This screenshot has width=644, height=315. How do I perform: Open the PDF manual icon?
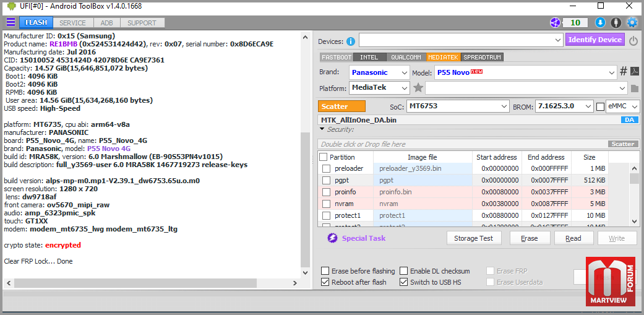click(x=635, y=72)
